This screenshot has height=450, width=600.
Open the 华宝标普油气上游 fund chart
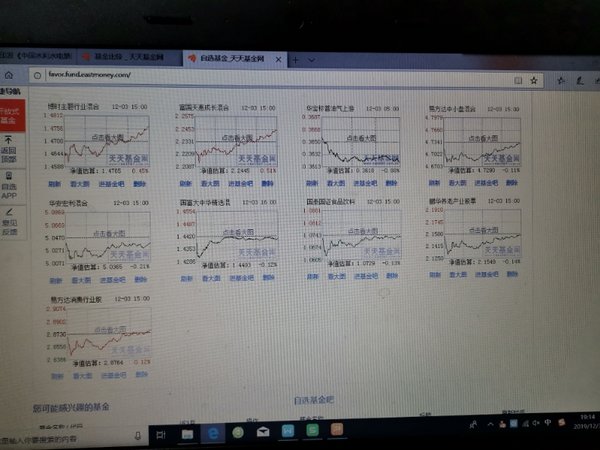click(361, 142)
